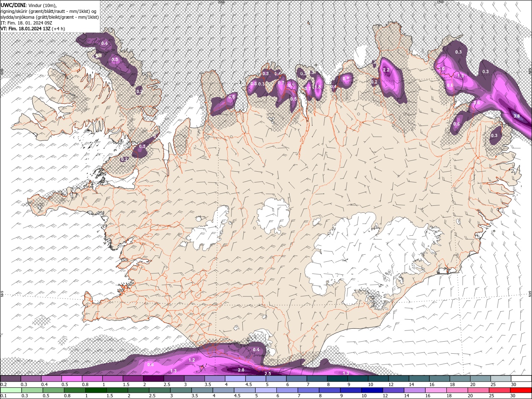Click the '2.8' value in the south coast band
532x399 pixels.
click(241, 370)
